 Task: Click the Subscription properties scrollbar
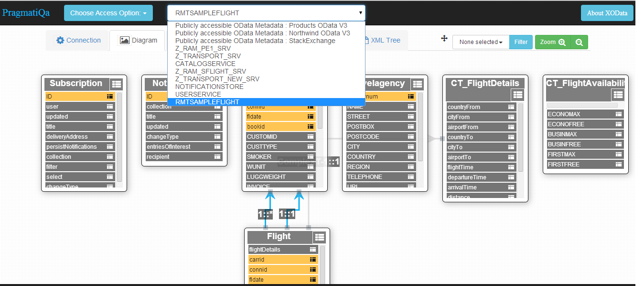point(119,137)
